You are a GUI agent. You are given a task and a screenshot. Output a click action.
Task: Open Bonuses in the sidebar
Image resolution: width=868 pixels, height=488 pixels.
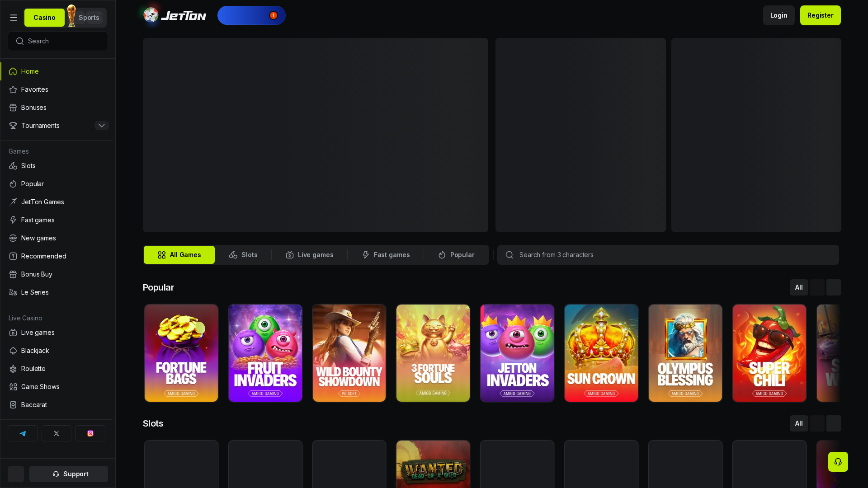coord(57,108)
